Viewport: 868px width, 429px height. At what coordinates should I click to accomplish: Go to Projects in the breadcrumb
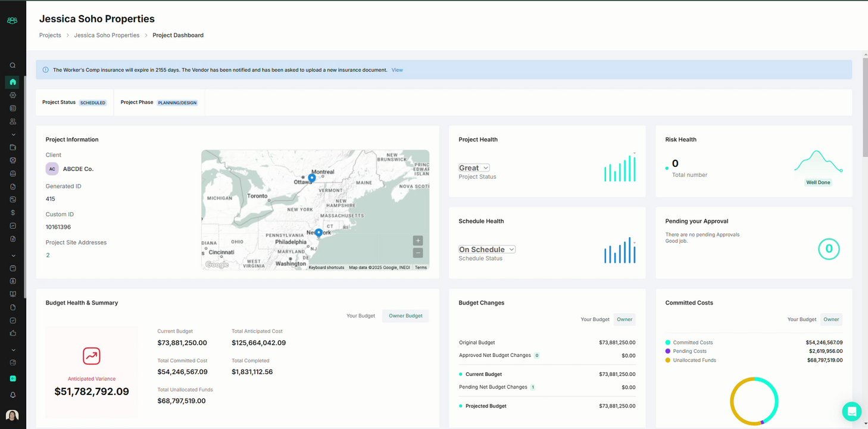50,35
